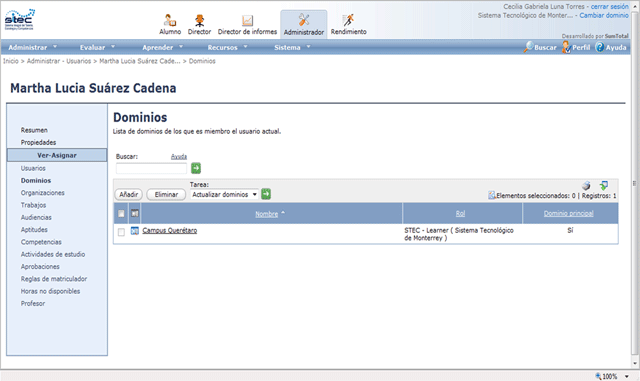The image size is (640, 381).
Task: Tick the select-all checkbox in the table header
Action: coord(121,214)
